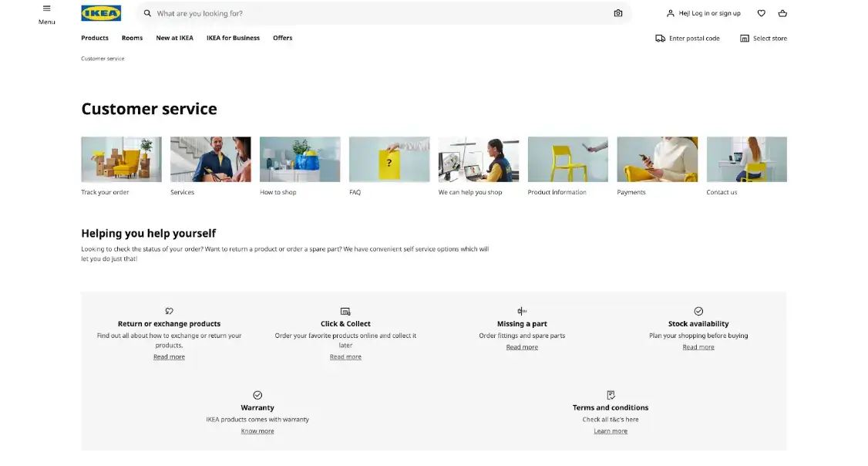Open the hamburger Menu icon

point(46,8)
